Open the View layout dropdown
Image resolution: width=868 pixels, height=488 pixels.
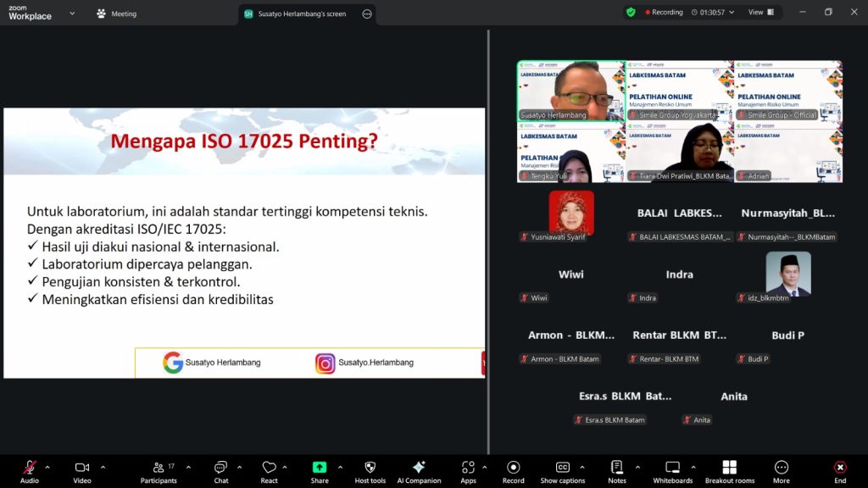(x=760, y=13)
